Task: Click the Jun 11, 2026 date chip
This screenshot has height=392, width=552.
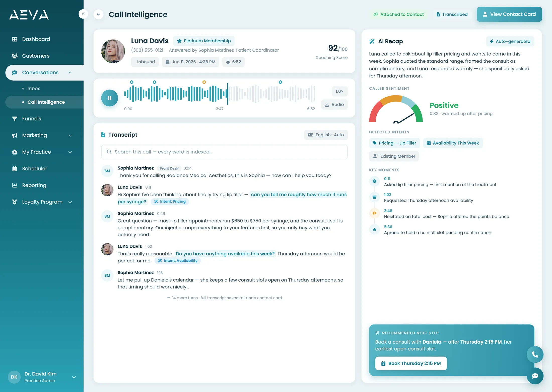Action: [191, 62]
